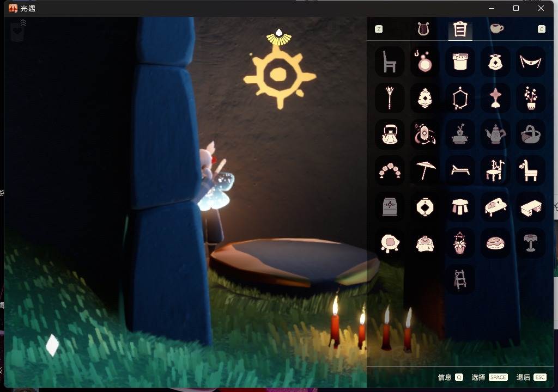Click the 光遇 app icon in title bar

point(13,8)
